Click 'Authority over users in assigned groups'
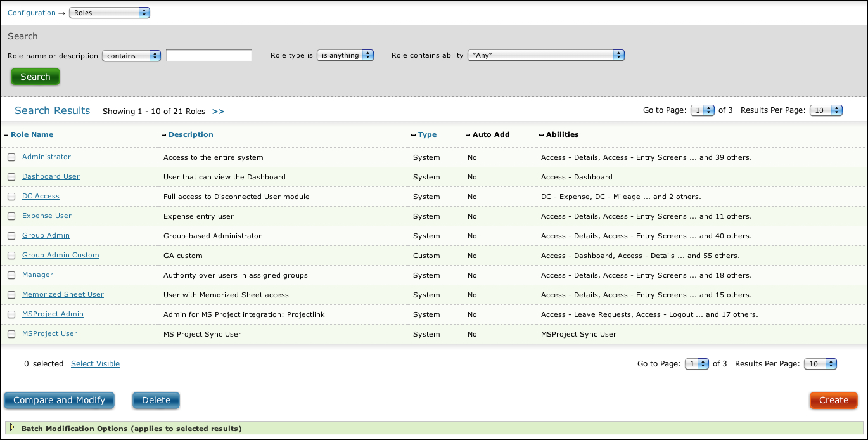The height and width of the screenshot is (440, 868). [236, 275]
